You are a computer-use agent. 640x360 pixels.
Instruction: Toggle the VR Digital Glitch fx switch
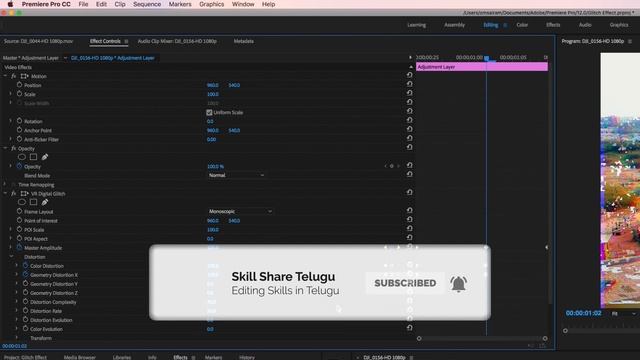click(x=13, y=193)
